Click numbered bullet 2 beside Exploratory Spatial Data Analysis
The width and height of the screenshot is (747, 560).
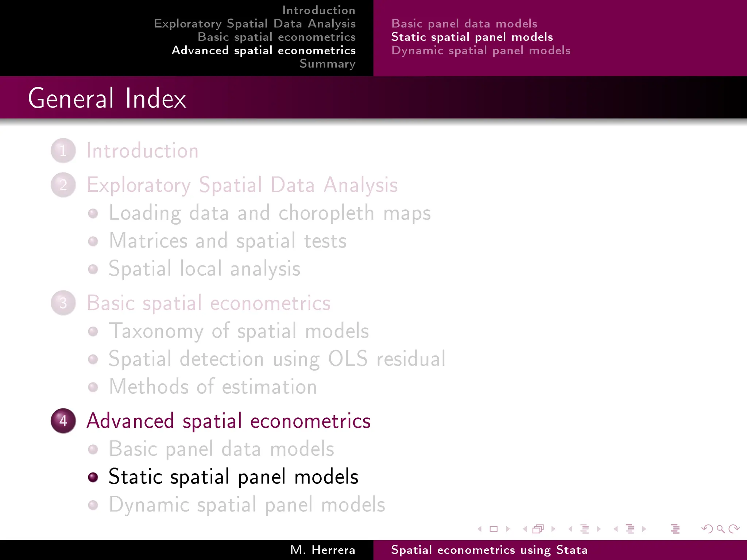click(x=63, y=185)
